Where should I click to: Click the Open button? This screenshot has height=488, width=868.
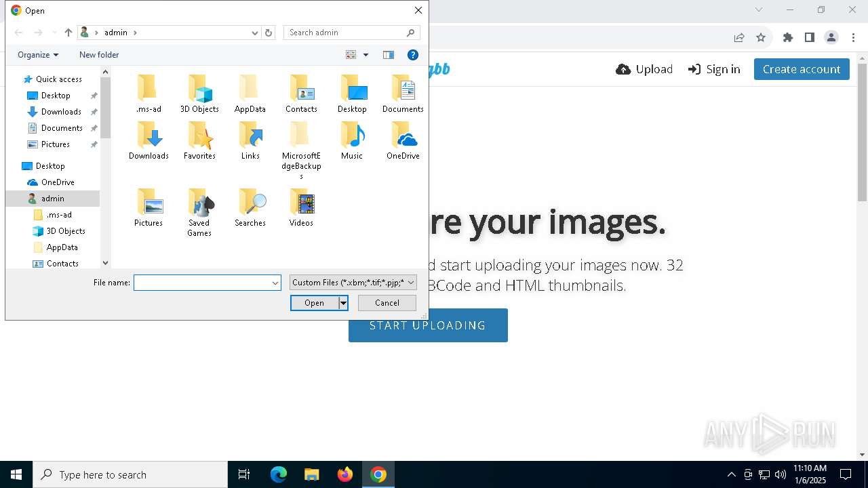[315, 303]
